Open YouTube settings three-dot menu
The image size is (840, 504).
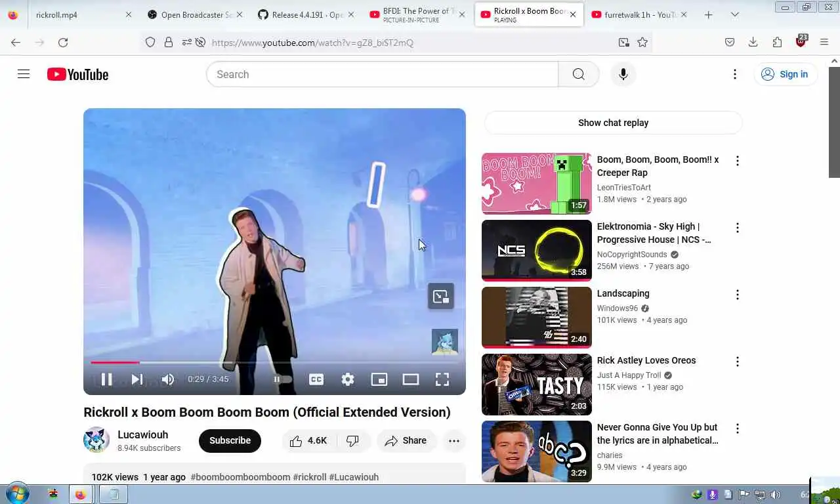click(735, 74)
